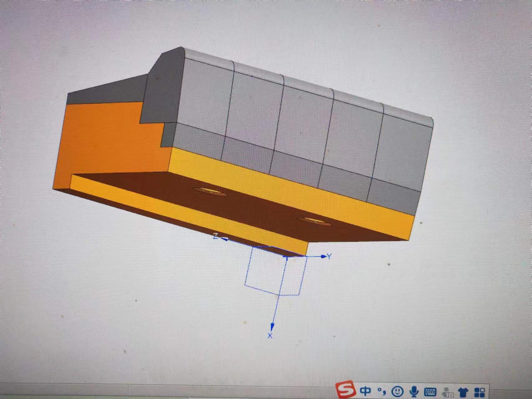Viewport: 532px width, 399px height.
Task: Click the X axis label
Action: coord(270,336)
